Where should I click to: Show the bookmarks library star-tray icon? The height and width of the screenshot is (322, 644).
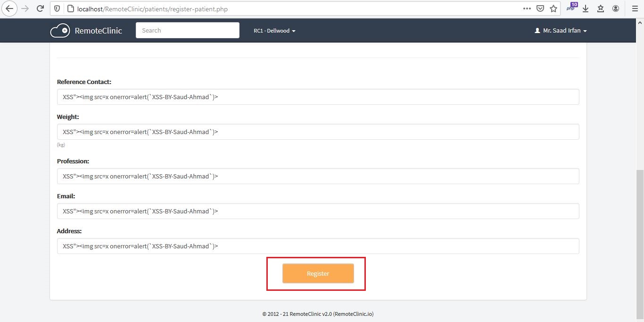601,8
